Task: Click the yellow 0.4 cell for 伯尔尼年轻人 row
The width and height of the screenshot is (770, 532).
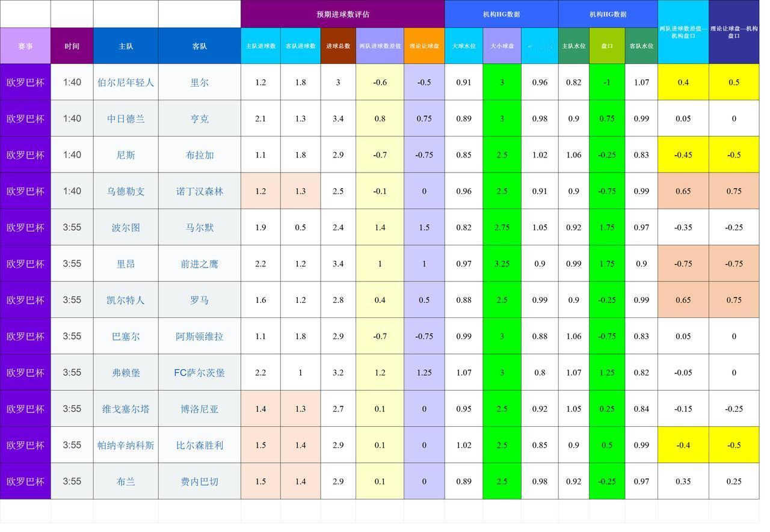Action: [x=683, y=82]
